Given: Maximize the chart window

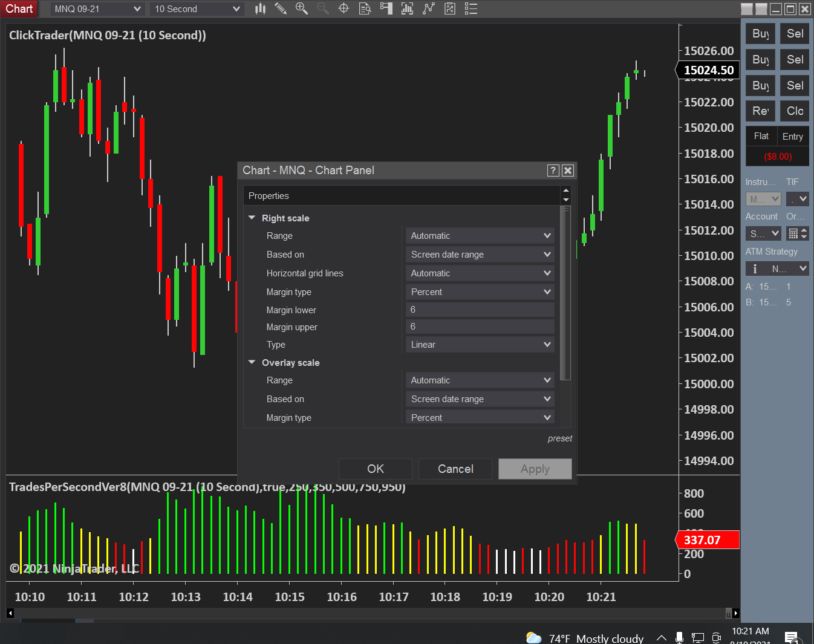Looking at the screenshot, I should pyautogui.click(x=790, y=9).
